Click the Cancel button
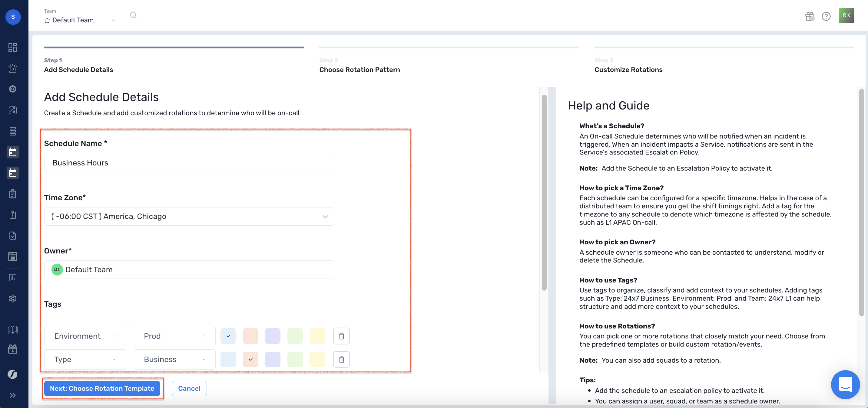The height and width of the screenshot is (408, 868). (189, 388)
